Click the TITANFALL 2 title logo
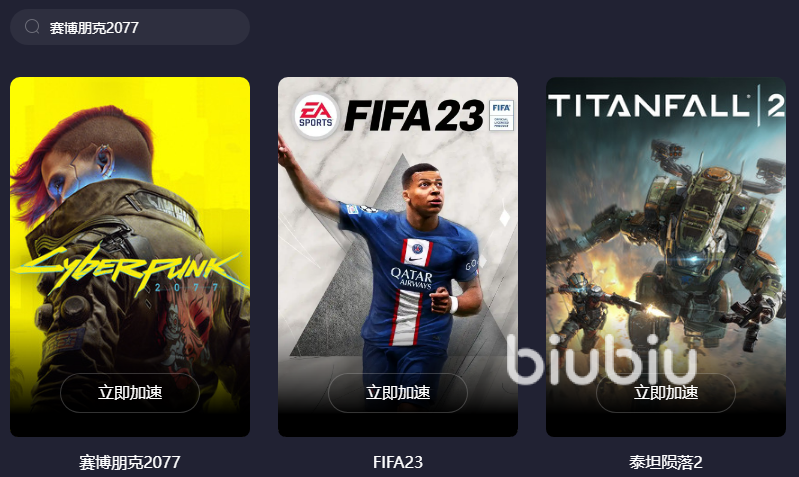Screen dimensions: 799x477 (x=666, y=105)
